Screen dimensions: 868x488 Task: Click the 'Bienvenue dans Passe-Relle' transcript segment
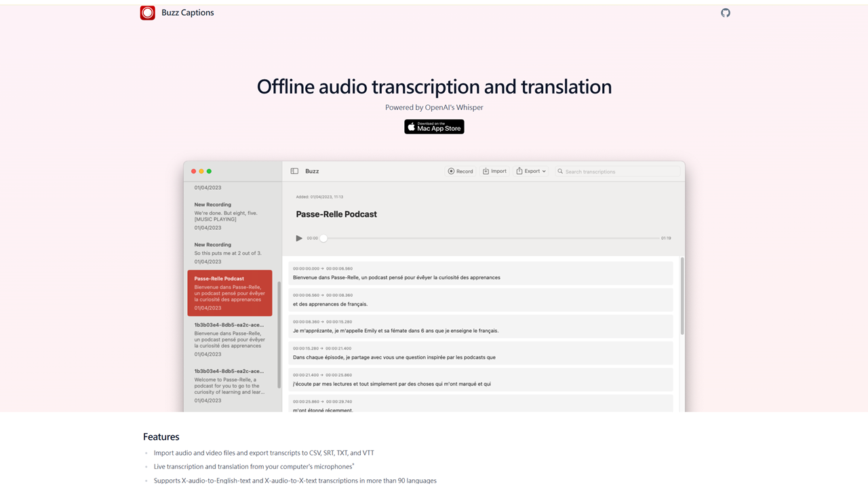[481, 273]
